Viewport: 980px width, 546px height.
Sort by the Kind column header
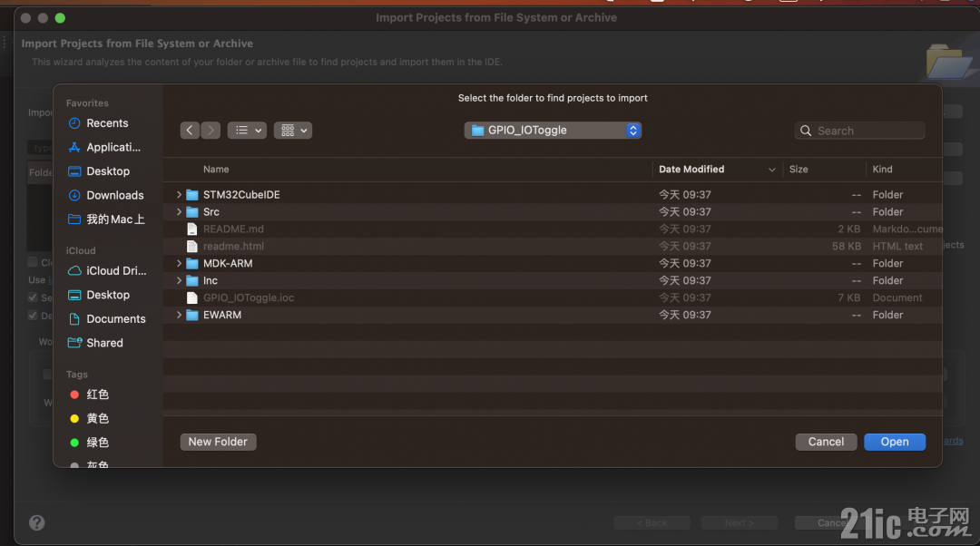882,170
